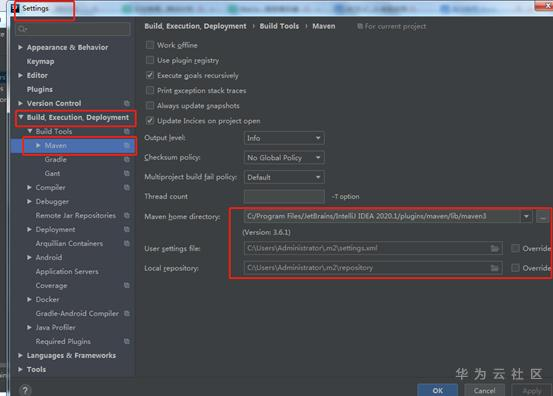The height and width of the screenshot is (396, 553).
Task: Select Gant under Build Tools
Action: click(x=52, y=173)
